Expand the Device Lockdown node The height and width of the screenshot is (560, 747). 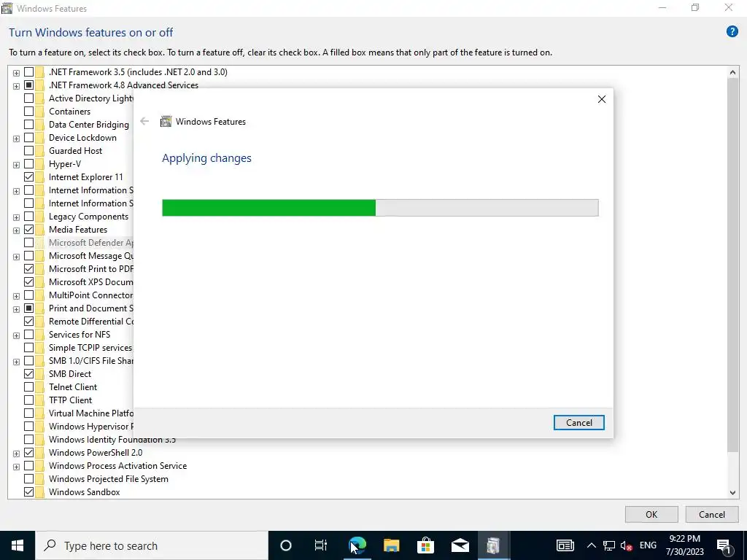[16, 139]
